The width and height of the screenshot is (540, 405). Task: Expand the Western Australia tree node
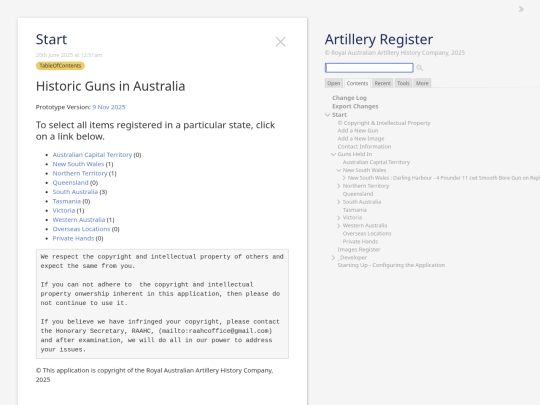click(x=339, y=226)
